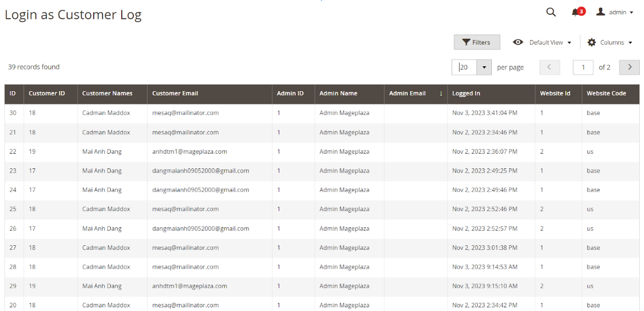Click the per page size input
Viewport: 644px width, 311px height.
tap(464, 67)
